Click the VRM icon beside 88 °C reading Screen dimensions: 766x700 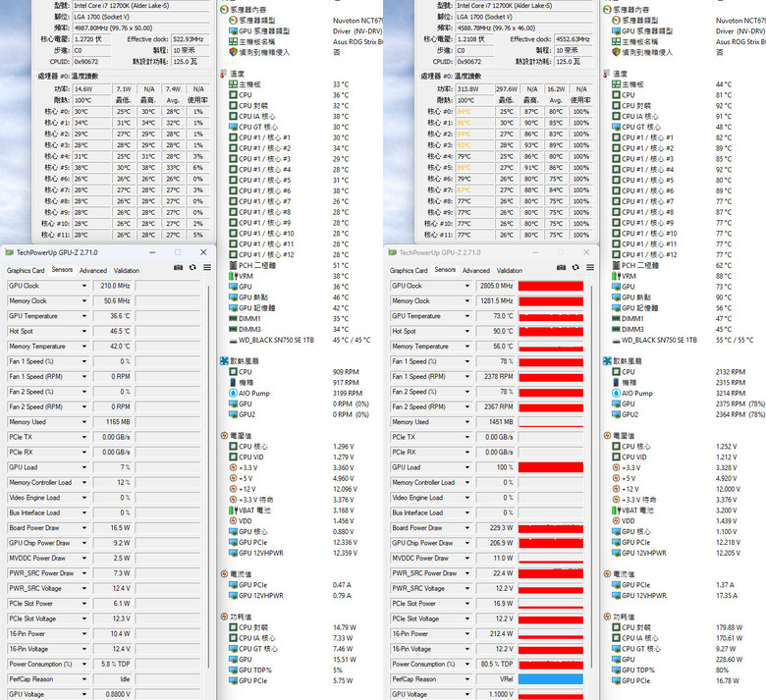click(617, 276)
